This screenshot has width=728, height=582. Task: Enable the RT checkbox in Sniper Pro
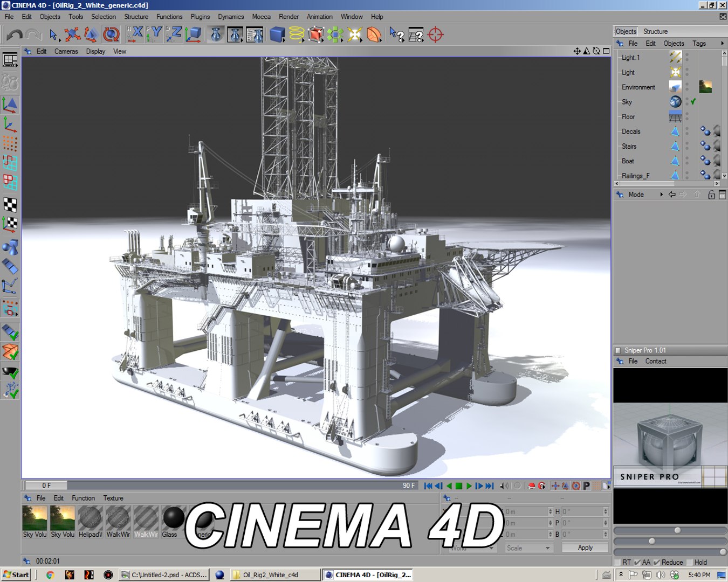[617, 562]
